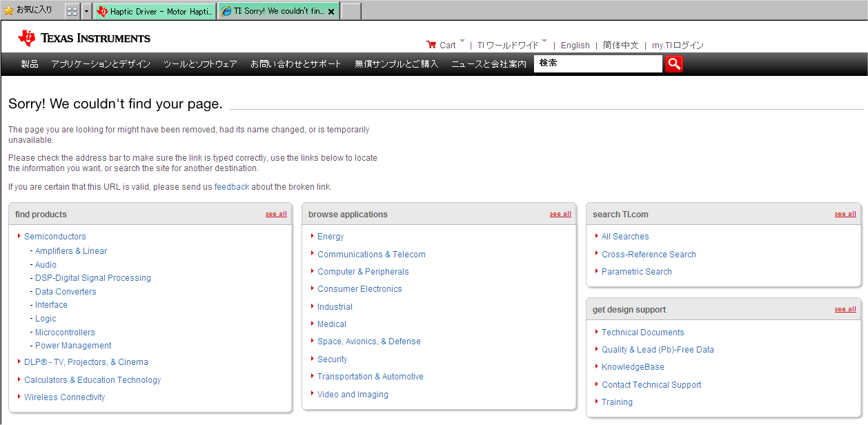The width and height of the screenshot is (868, 425).
Task: Open Contact Technical Support link
Action: pyautogui.click(x=651, y=385)
